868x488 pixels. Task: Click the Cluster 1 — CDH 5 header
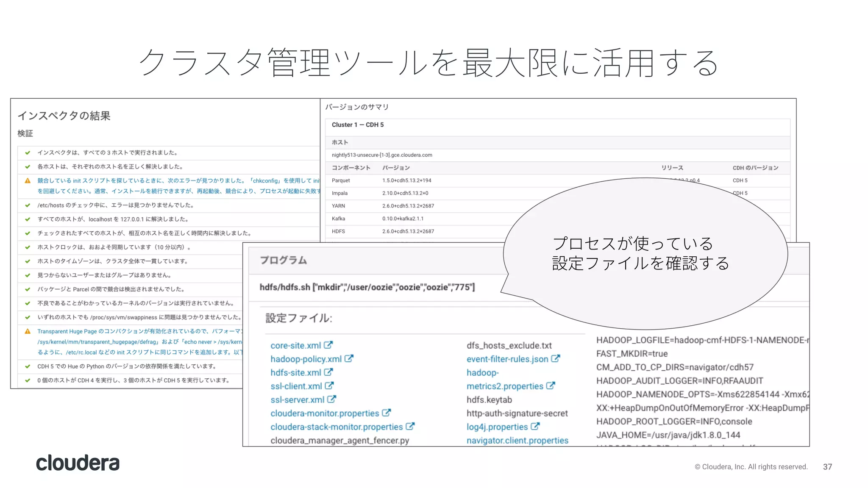(x=357, y=125)
